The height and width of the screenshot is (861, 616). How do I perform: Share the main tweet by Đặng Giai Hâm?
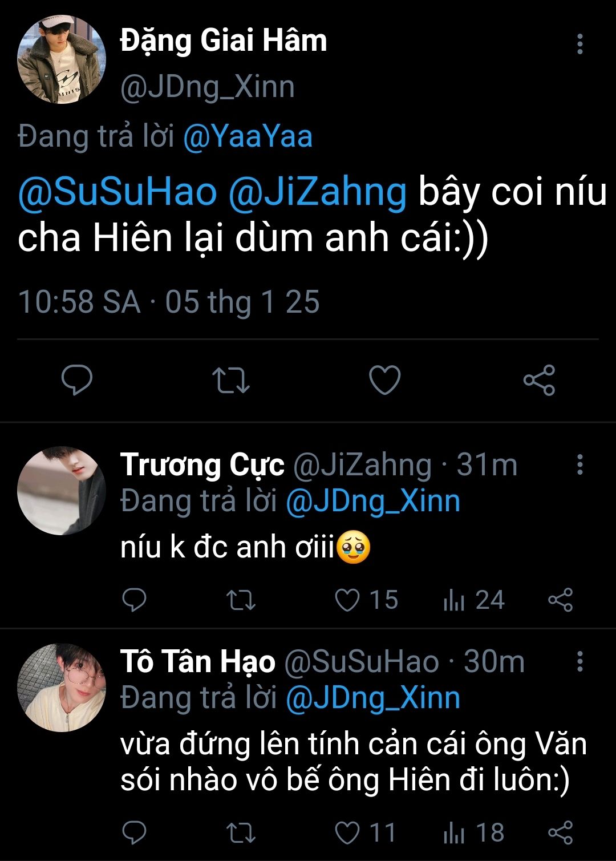539,380
